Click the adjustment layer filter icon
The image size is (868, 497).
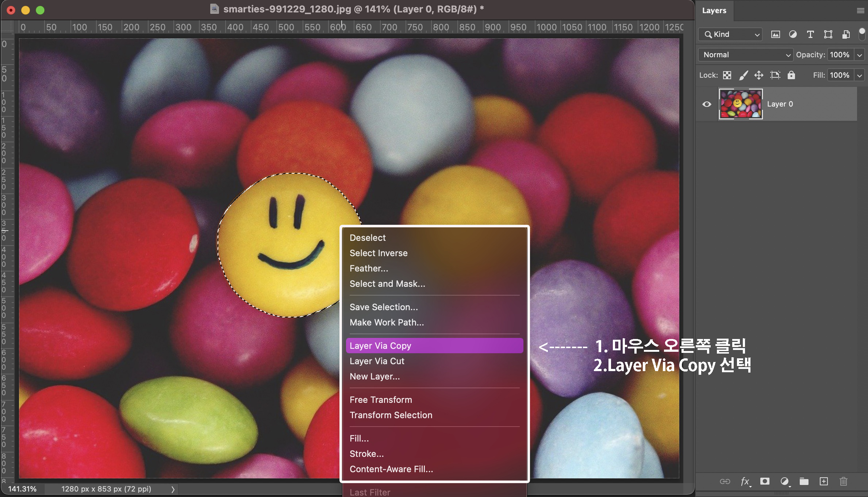click(x=793, y=34)
